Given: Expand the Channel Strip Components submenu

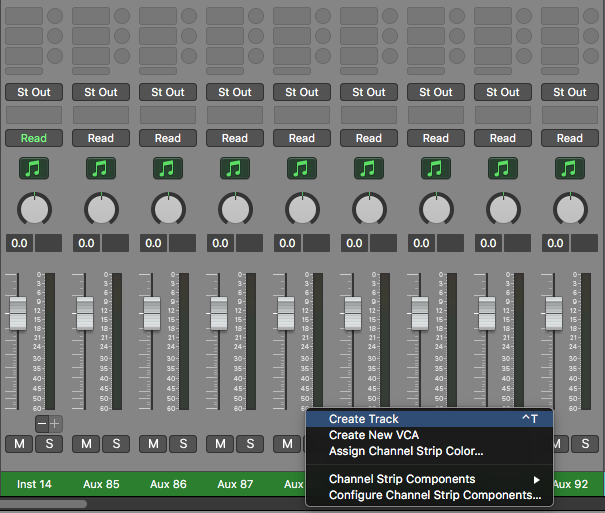Looking at the screenshot, I should (429, 479).
